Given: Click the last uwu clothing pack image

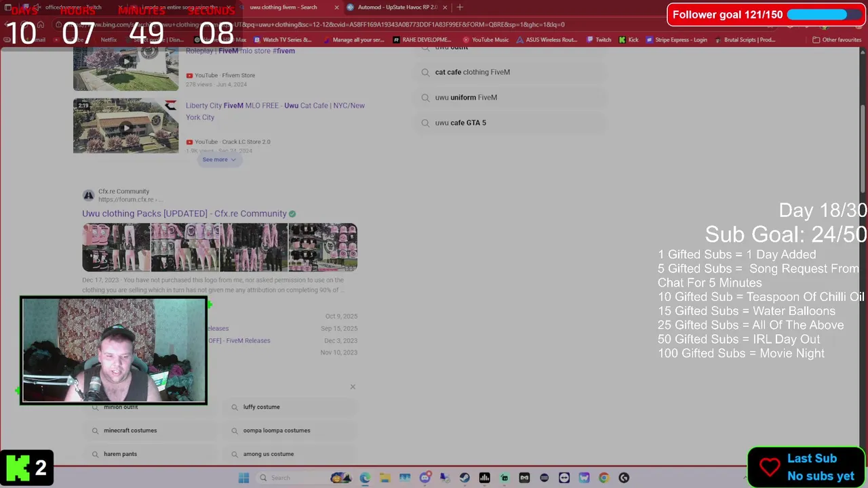Looking at the screenshot, I should pyautogui.click(x=323, y=247).
